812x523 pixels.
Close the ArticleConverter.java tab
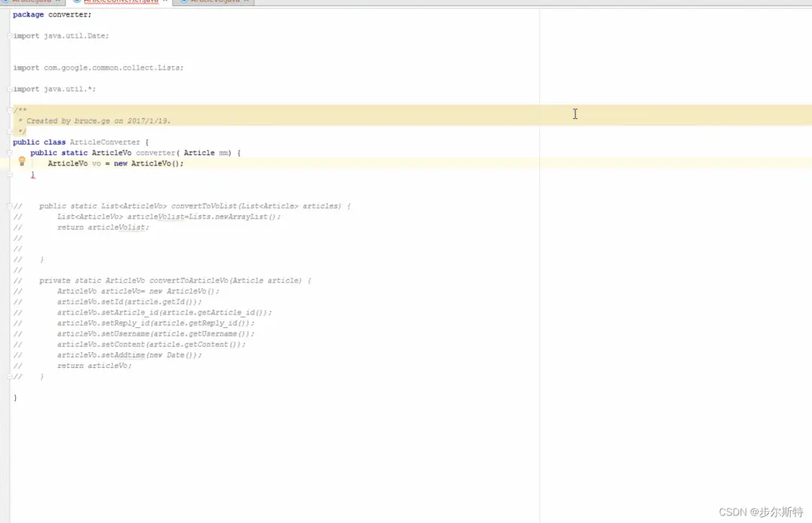[x=165, y=2]
